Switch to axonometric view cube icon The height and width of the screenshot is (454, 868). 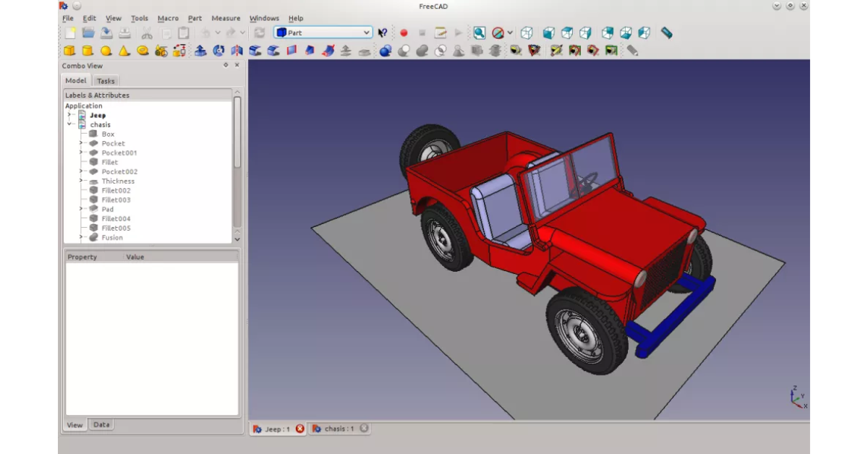[x=527, y=33]
